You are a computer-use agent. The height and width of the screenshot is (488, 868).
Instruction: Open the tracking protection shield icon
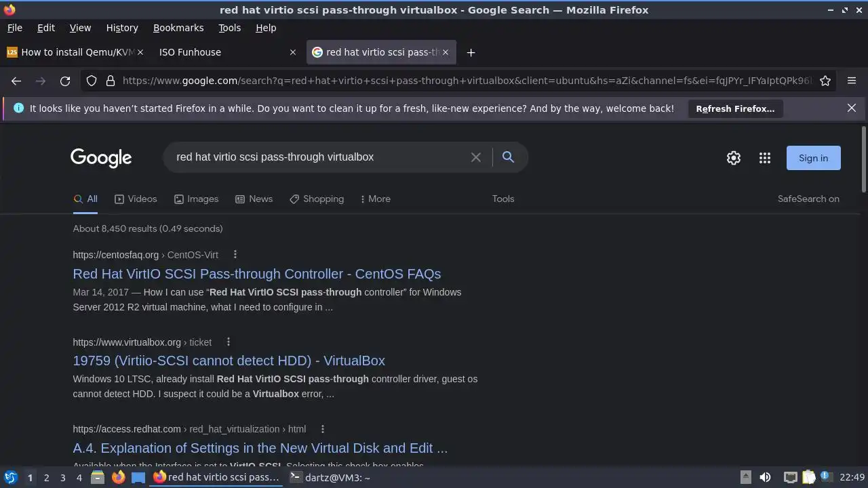pyautogui.click(x=92, y=81)
